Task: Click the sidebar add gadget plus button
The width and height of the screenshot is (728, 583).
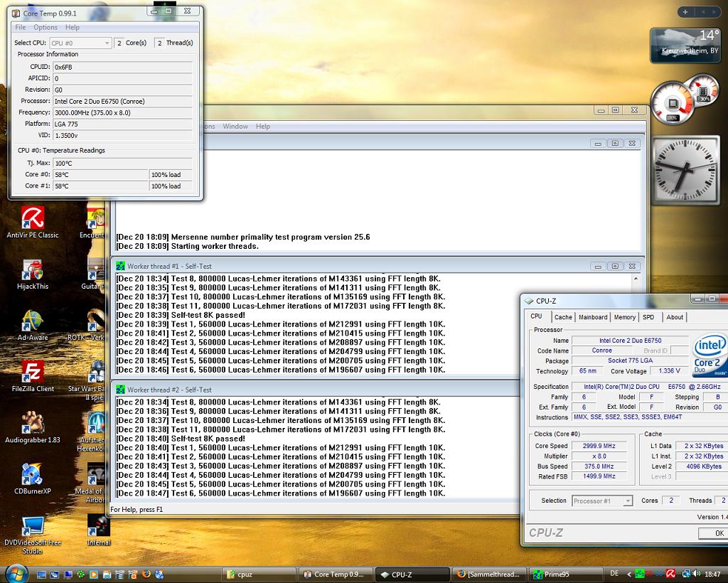Action: click(685, 12)
